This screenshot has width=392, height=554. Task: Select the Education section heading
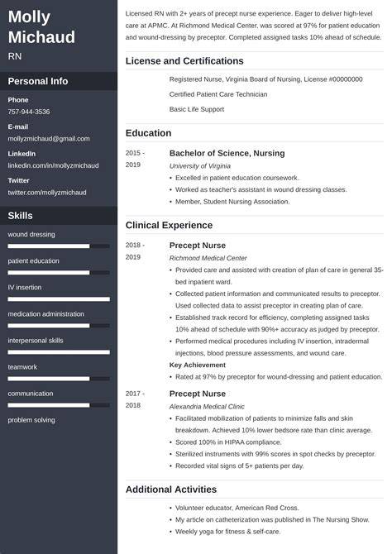click(x=149, y=133)
